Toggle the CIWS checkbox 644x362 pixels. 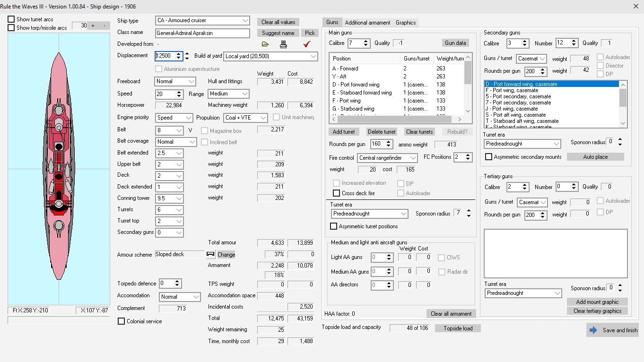[441, 258]
